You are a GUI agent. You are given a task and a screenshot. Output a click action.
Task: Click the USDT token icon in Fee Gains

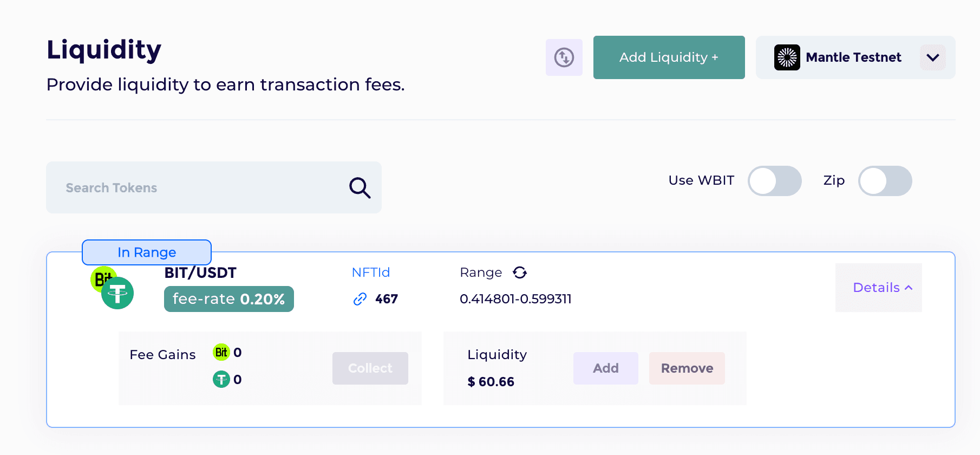coord(221,379)
